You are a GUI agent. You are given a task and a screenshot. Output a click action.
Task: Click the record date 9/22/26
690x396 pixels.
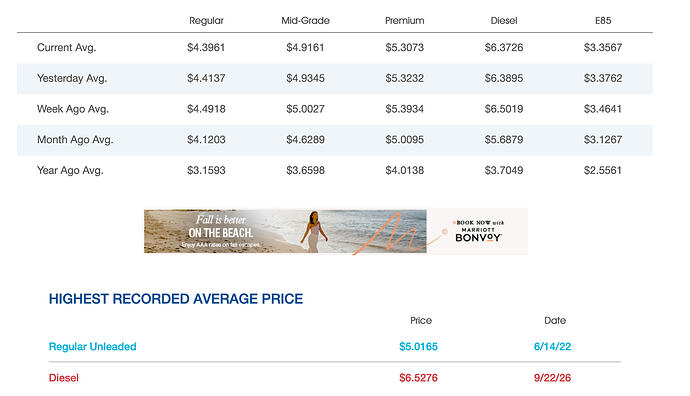(552, 378)
